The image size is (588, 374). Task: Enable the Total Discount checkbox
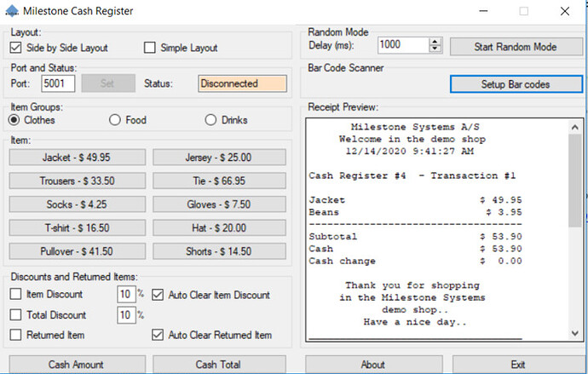(16, 315)
